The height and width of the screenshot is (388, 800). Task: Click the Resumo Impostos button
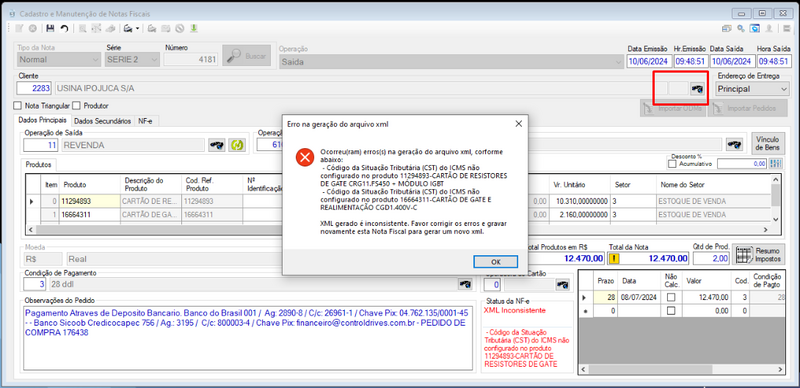coord(759,255)
